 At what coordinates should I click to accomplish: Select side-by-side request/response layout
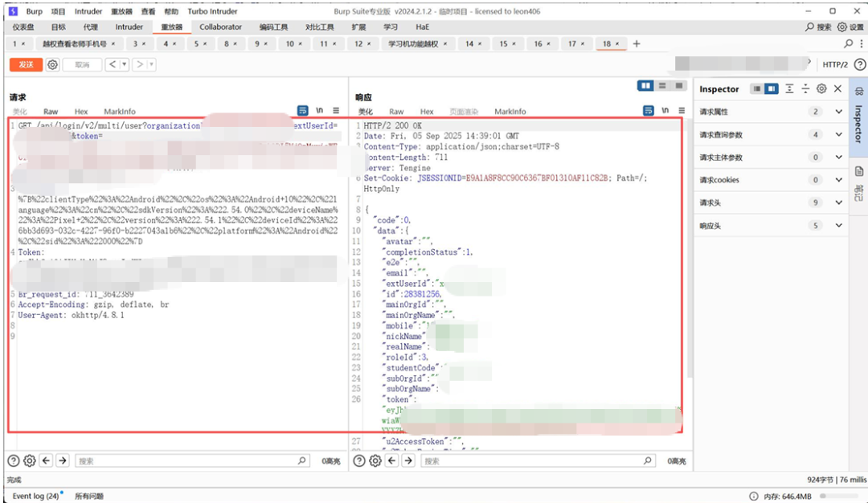point(645,86)
